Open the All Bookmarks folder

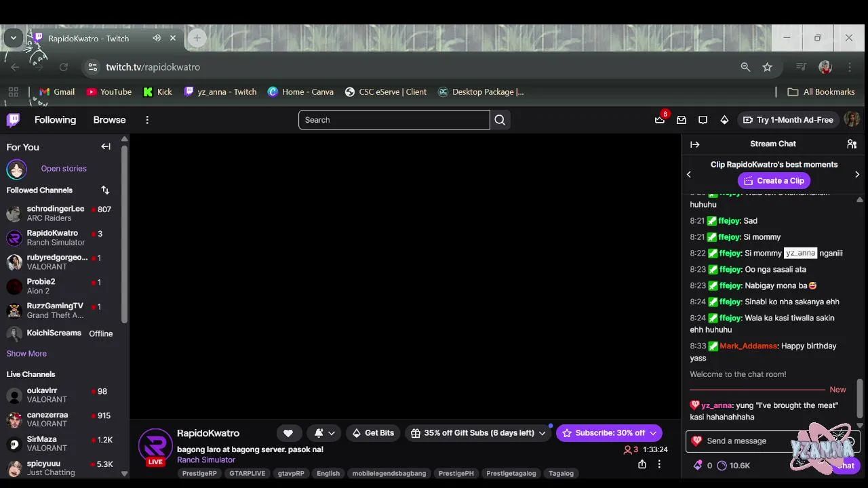821,92
